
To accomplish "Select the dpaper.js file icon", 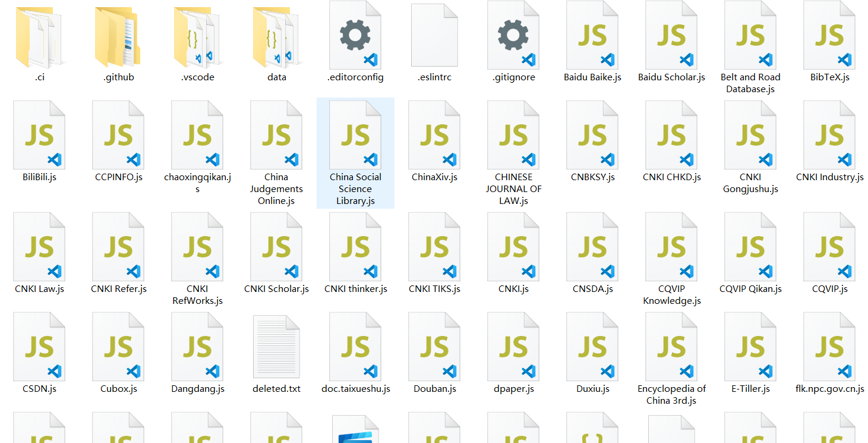I will pos(513,346).
